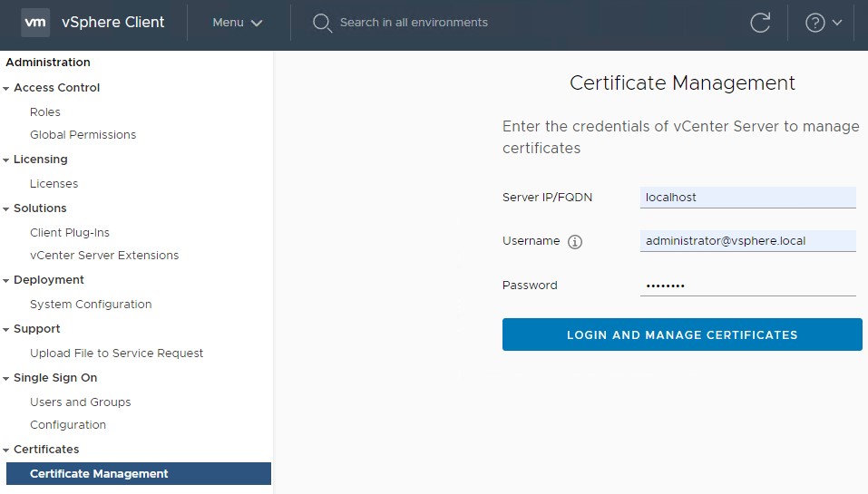Click the Username input field

(748, 240)
